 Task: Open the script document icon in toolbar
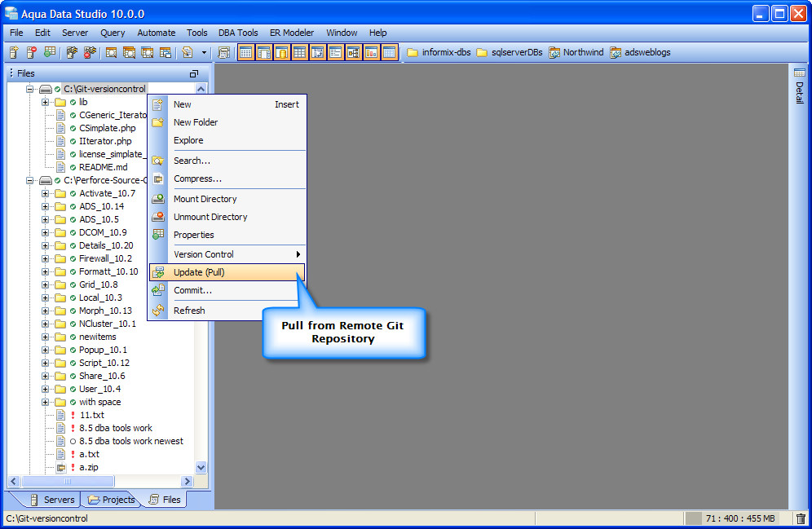tap(187, 52)
